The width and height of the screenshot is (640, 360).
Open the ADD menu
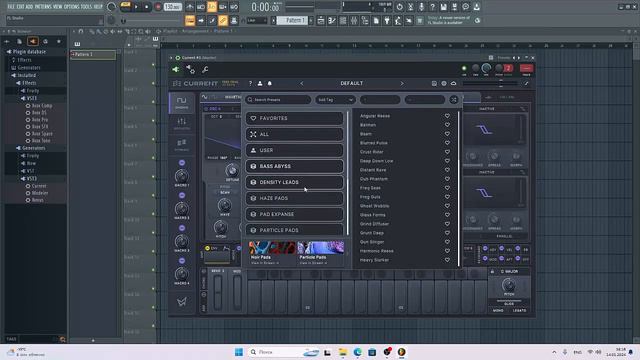click(29, 7)
